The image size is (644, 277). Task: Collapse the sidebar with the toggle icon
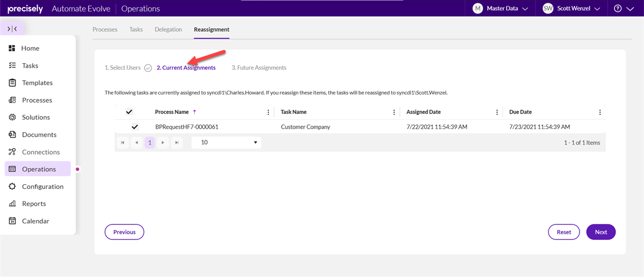[12, 29]
